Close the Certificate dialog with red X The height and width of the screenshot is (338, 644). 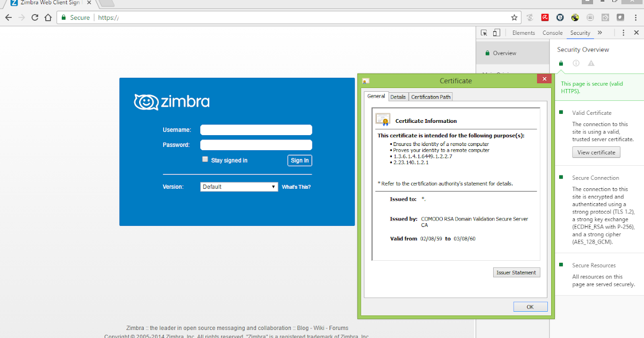click(x=545, y=79)
